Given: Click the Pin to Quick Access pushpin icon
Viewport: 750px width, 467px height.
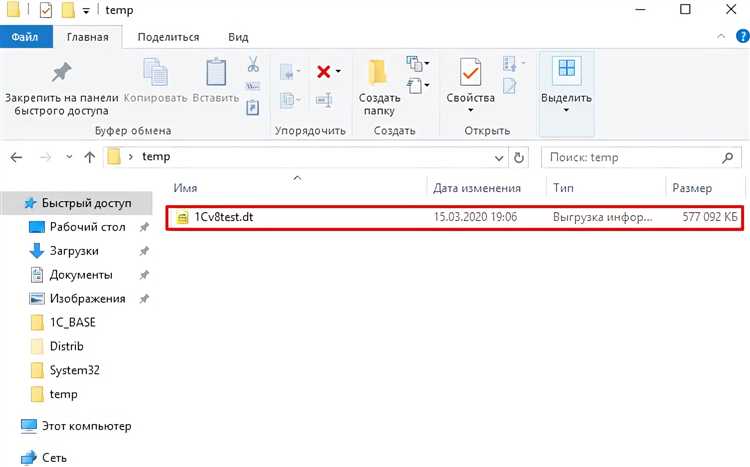Looking at the screenshot, I should point(60,72).
